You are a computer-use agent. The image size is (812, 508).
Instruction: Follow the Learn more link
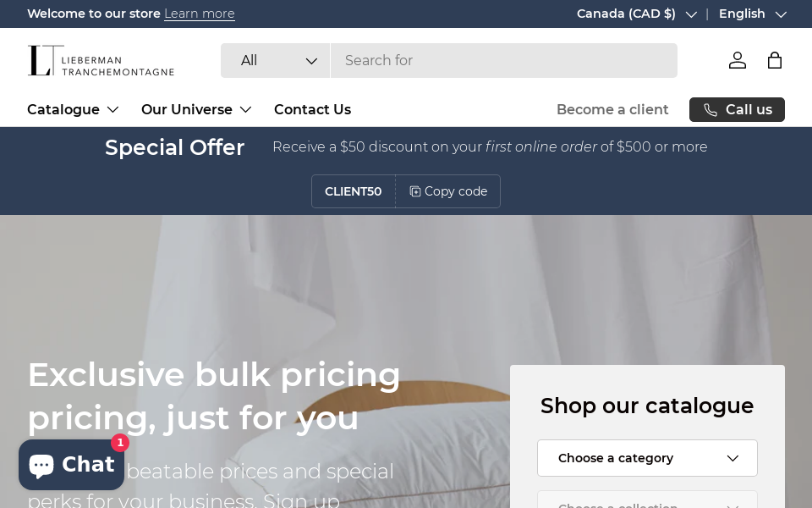pos(200,14)
